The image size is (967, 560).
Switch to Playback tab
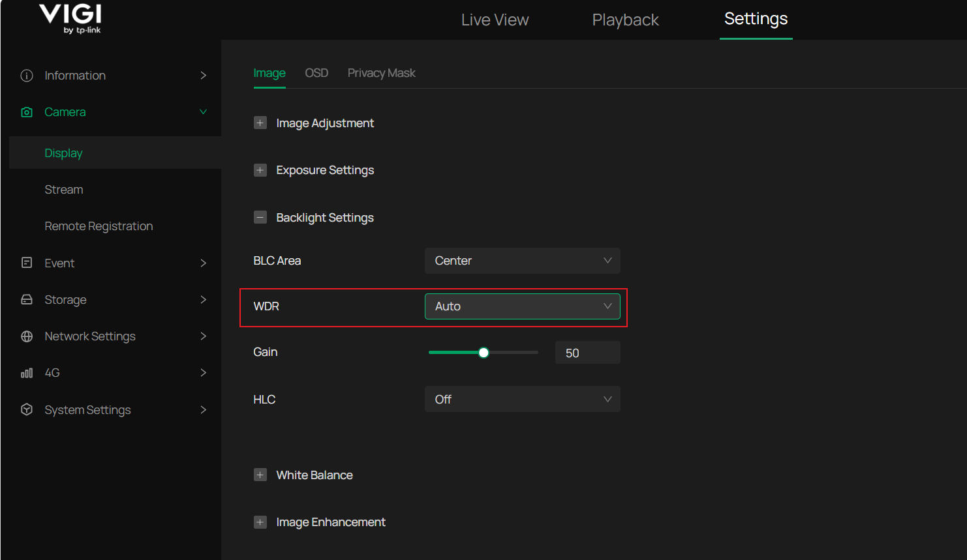point(626,20)
